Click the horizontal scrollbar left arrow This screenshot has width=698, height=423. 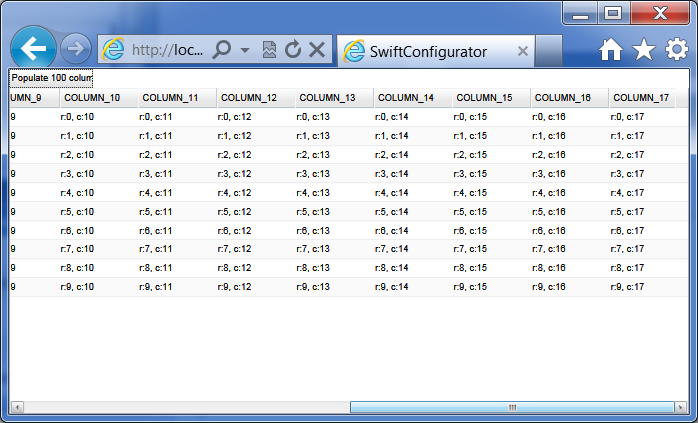(17, 407)
